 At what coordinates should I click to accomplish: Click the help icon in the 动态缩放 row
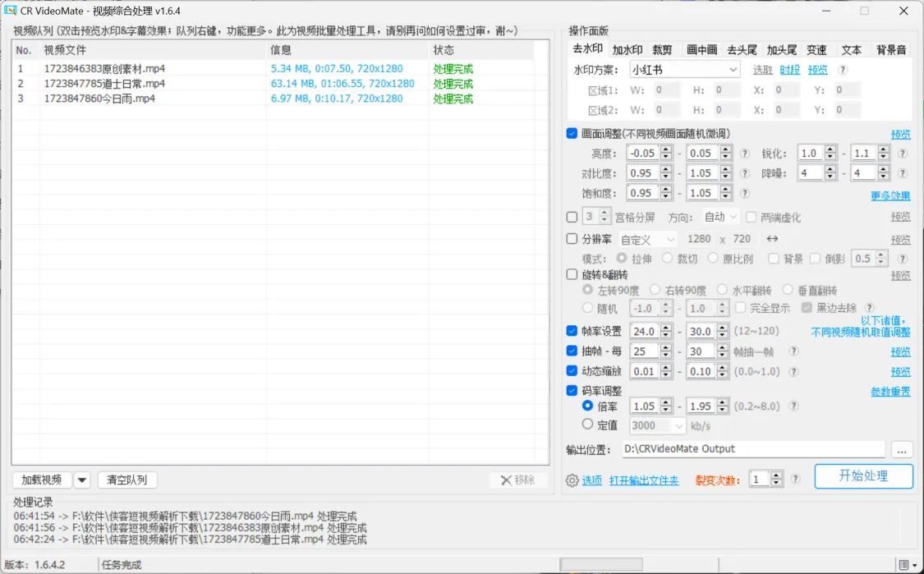click(793, 371)
